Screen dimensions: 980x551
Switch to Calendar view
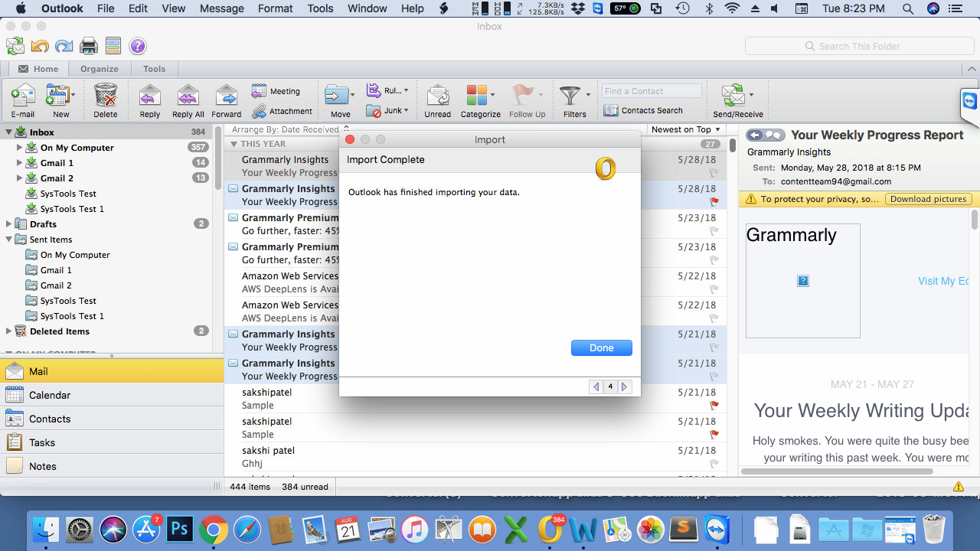(112, 395)
